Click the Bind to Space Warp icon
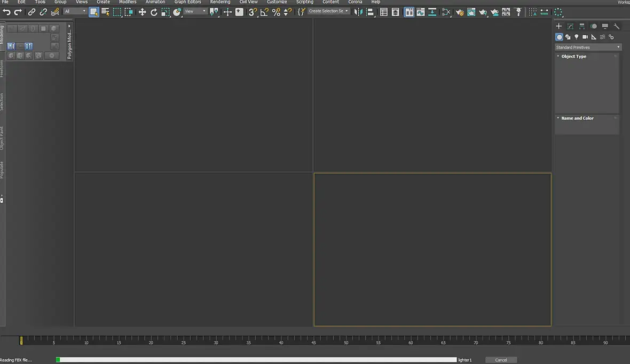630x364 pixels. [54, 12]
